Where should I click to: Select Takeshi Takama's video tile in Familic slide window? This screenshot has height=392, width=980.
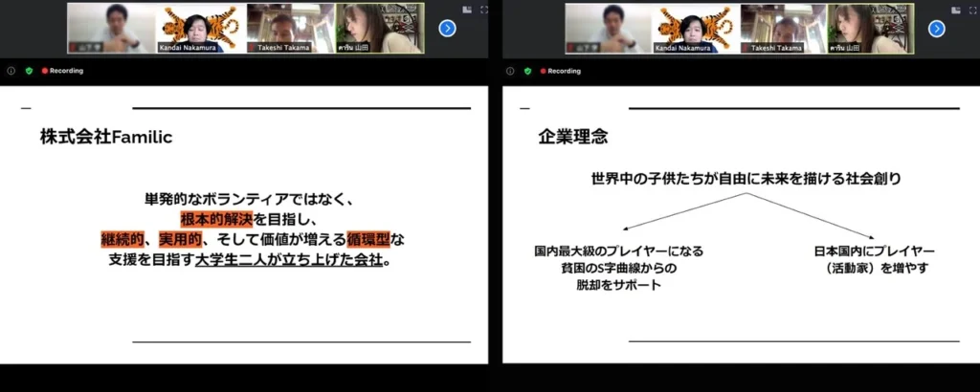290,28
